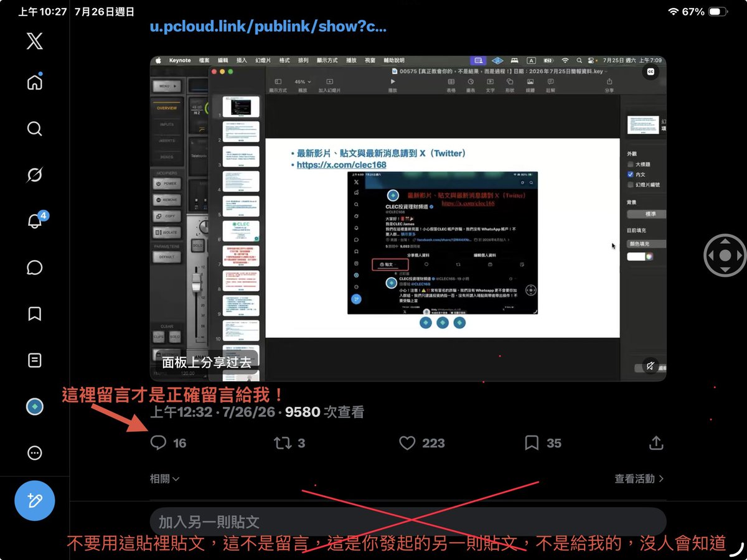
Task: Click the repost icon showing 3
Action: (289, 443)
